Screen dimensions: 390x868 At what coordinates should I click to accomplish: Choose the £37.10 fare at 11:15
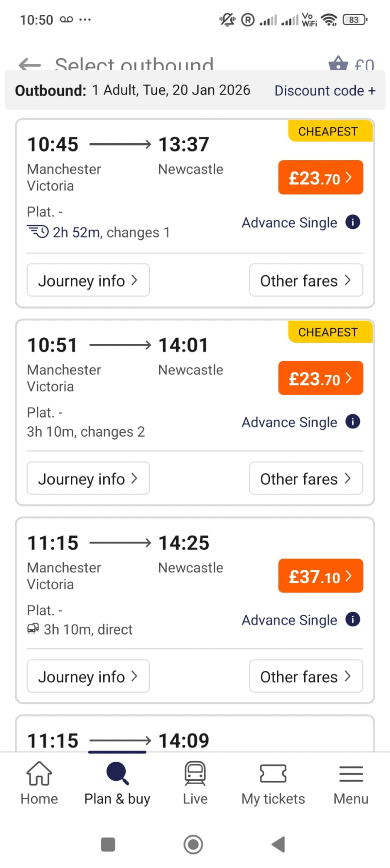320,576
